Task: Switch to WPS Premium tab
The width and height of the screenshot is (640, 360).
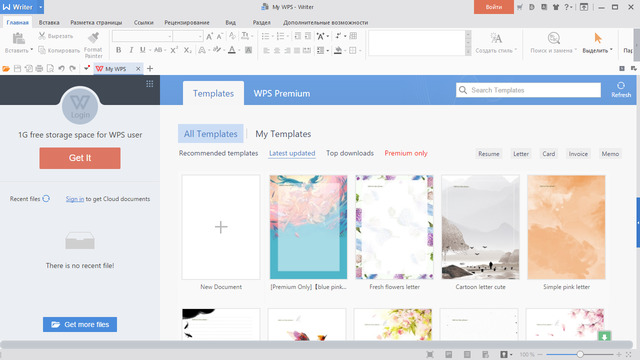Action: pyautogui.click(x=282, y=93)
